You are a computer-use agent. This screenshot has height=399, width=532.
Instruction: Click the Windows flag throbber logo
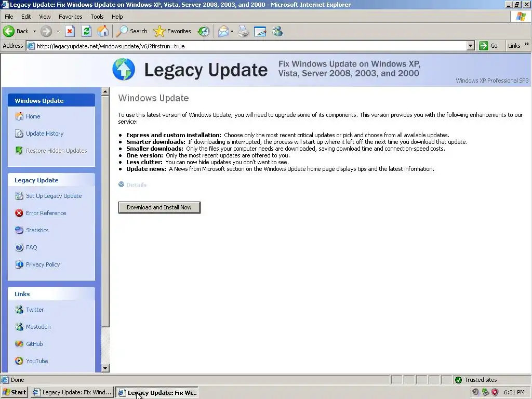[x=521, y=17]
